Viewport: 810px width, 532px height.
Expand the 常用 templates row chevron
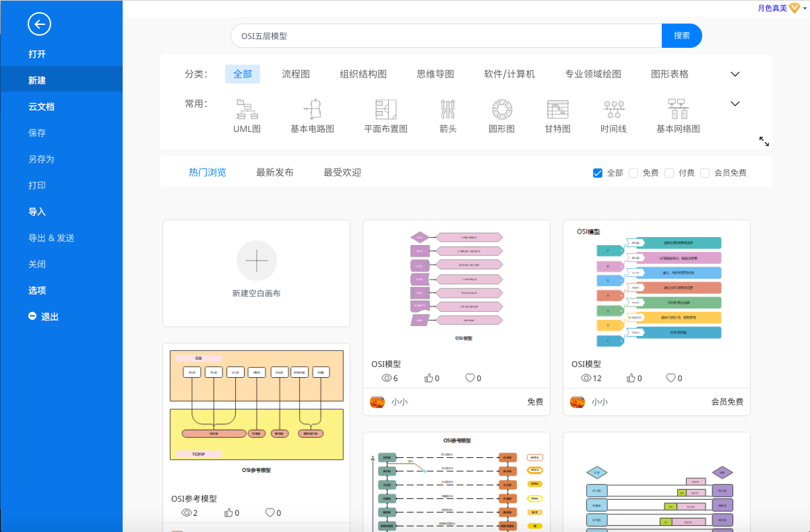coord(735,104)
